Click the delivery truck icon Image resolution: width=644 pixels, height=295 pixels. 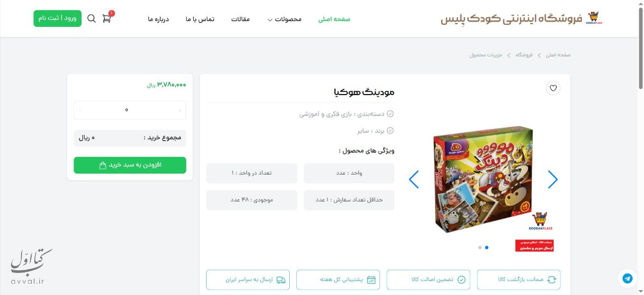[281, 279]
